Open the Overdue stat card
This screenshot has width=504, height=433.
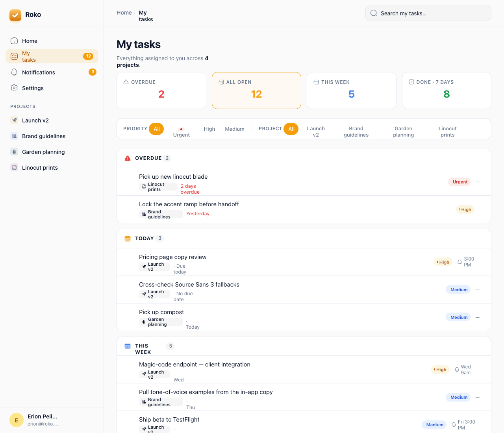(161, 91)
